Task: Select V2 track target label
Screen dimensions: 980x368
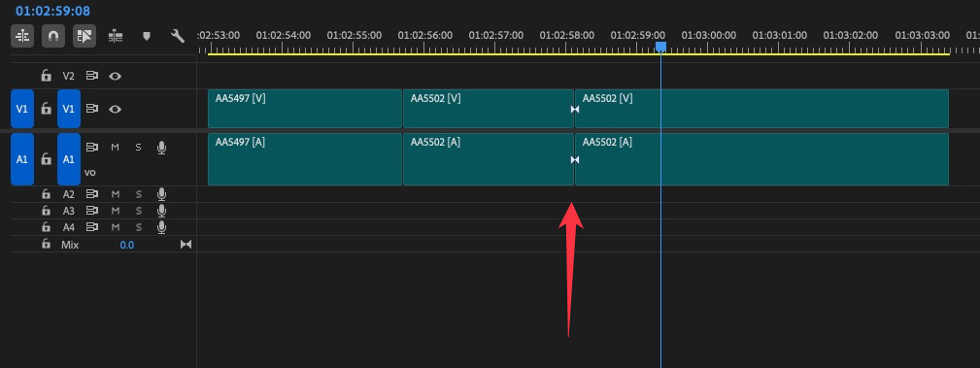Action: (x=69, y=77)
